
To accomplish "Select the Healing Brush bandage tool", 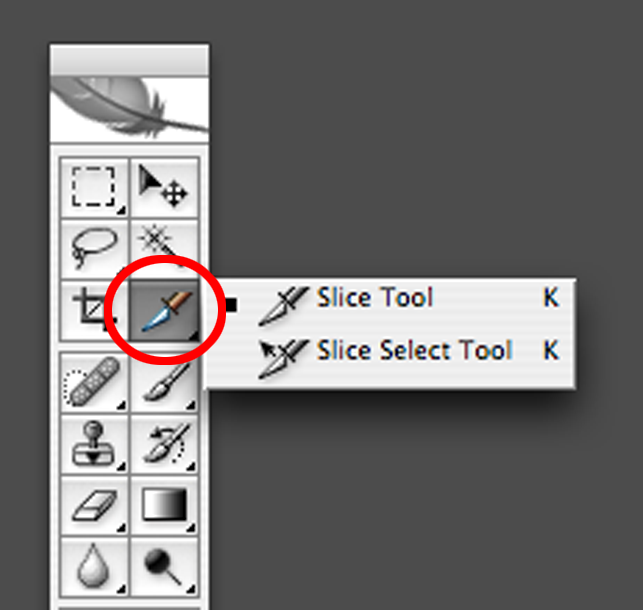I will point(94,381).
